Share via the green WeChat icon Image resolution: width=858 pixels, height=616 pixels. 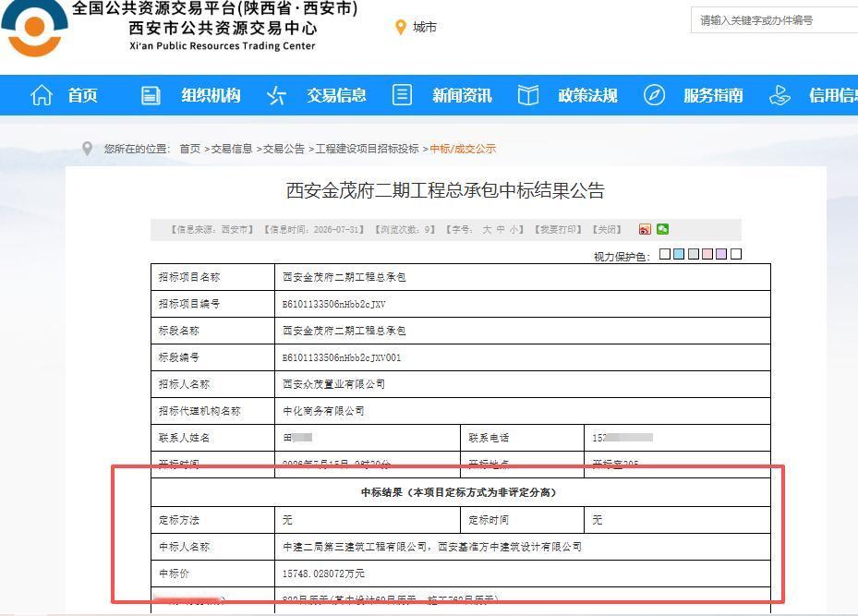pyautogui.click(x=662, y=229)
